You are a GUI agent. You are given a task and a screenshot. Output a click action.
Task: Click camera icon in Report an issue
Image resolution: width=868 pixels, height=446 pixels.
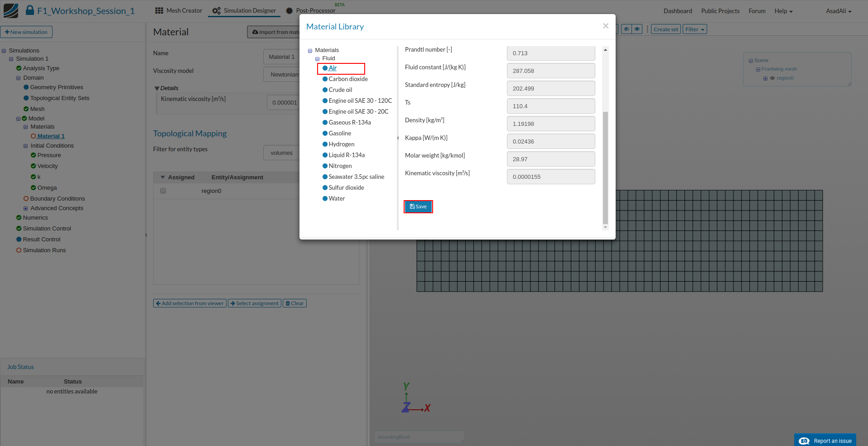pyautogui.click(x=804, y=441)
